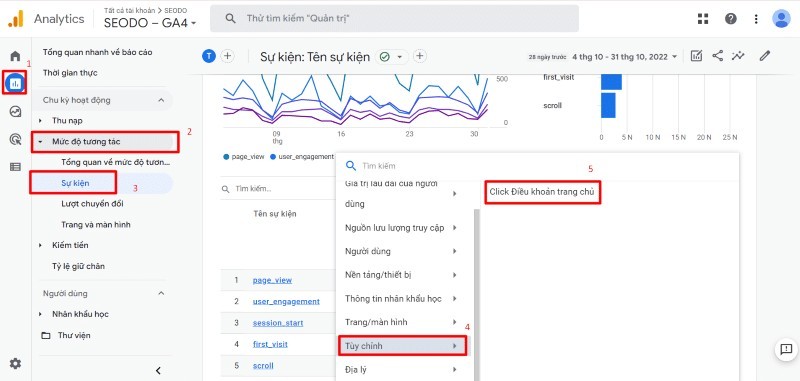Screen dimensions: 800x381
Task: Click the plus icon next to T segment
Action: [x=227, y=56]
